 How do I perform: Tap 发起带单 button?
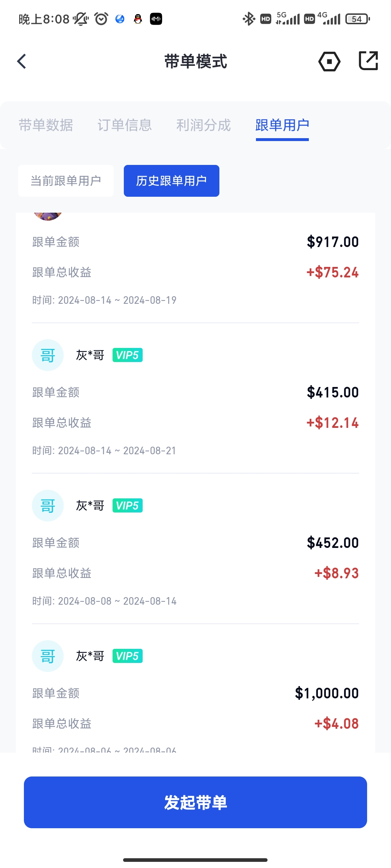(x=195, y=802)
